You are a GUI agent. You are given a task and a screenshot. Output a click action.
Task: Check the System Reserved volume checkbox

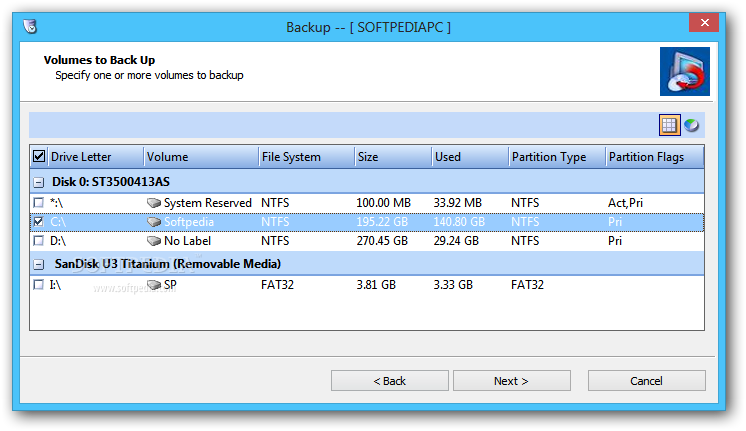(38, 203)
